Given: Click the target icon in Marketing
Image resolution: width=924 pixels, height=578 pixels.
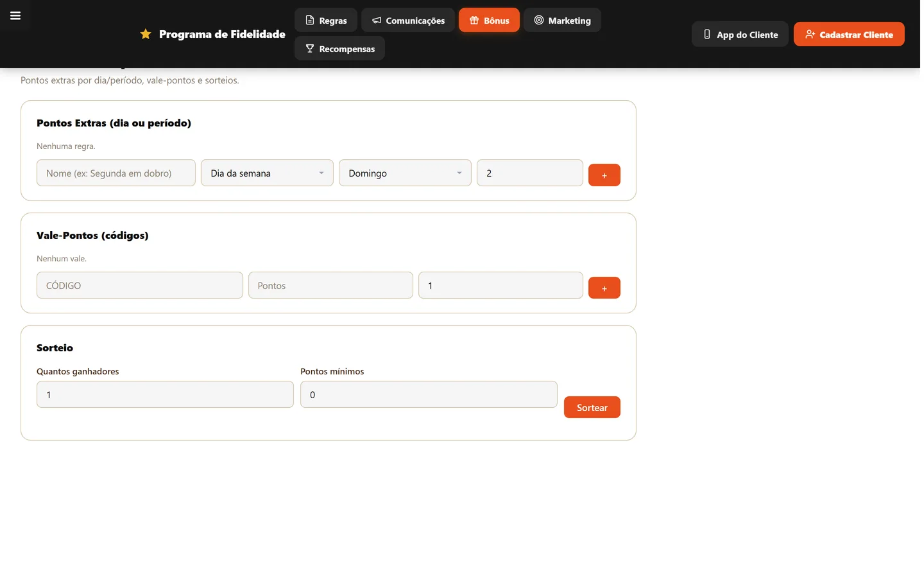Looking at the screenshot, I should [x=539, y=20].
